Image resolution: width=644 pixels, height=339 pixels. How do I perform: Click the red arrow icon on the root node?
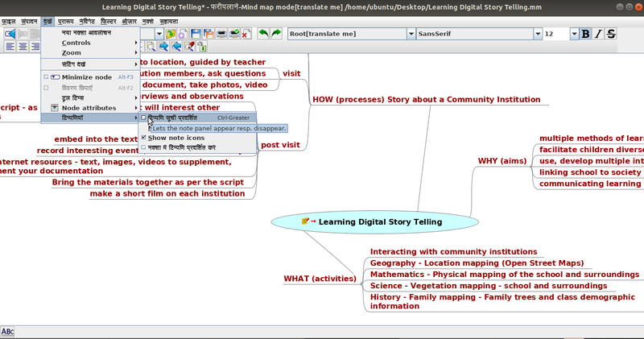pyautogui.click(x=313, y=221)
